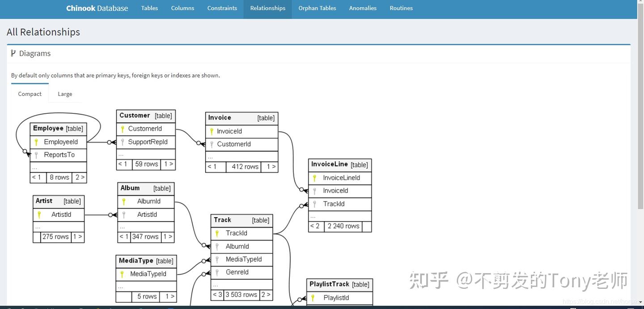Click the key icon next to InvoiceLineId
This screenshot has height=309, width=644.
[x=314, y=178]
